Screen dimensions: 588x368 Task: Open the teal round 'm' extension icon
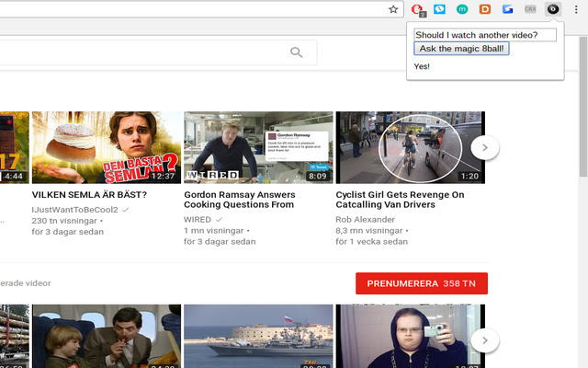[x=462, y=9]
